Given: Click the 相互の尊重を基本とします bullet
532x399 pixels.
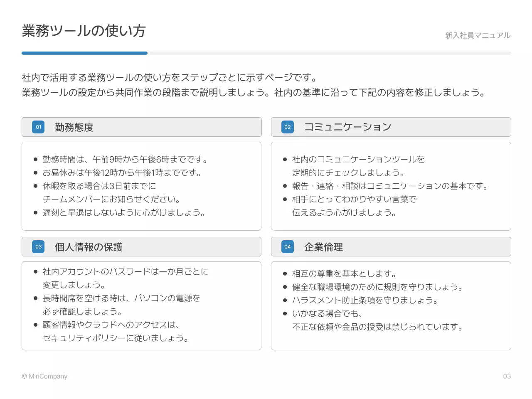Looking at the screenshot, I should (344, 274).
